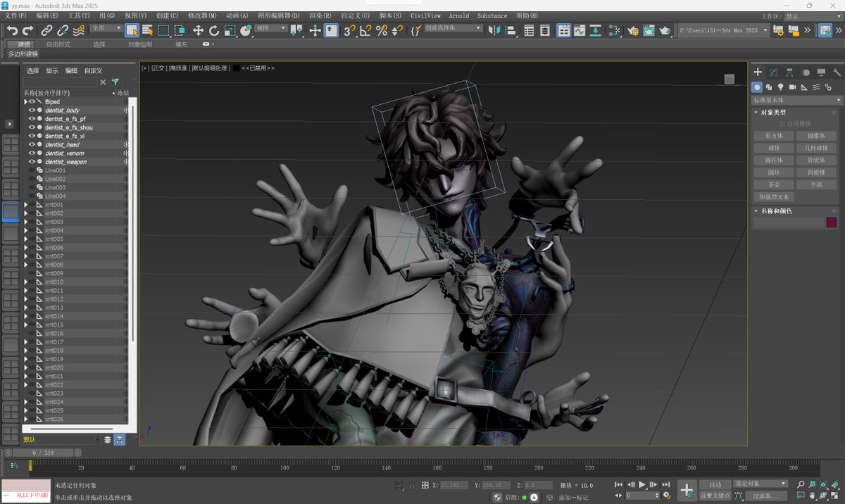The height and width of the screenshot is (504, 845).
Task: Expand the xnt010 tree node
Action: (26, 282)
